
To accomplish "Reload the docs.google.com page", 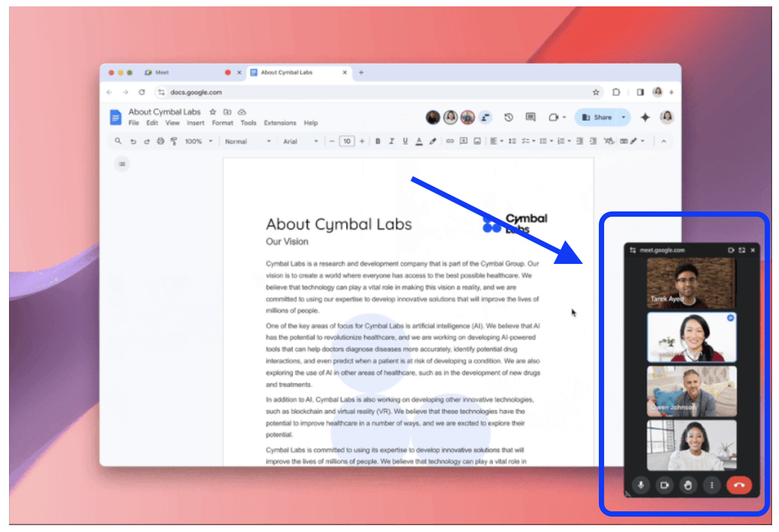I will tap(142, 92).
